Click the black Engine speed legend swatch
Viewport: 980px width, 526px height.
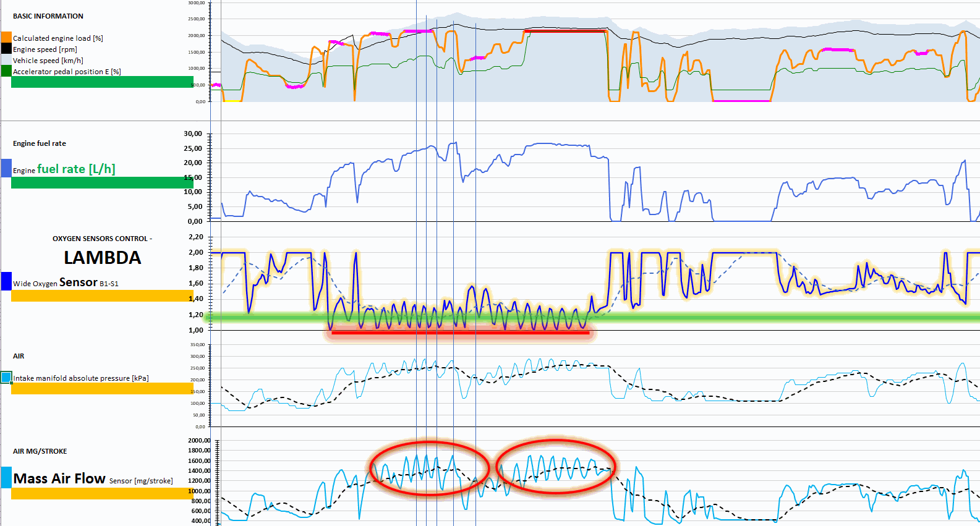(6, 49)
